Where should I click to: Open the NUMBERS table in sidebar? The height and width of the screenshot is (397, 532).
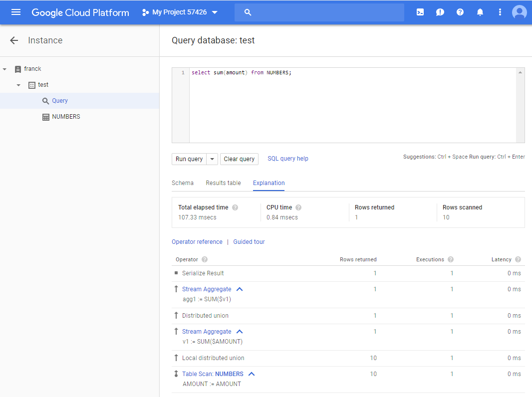tap(66, 117)
